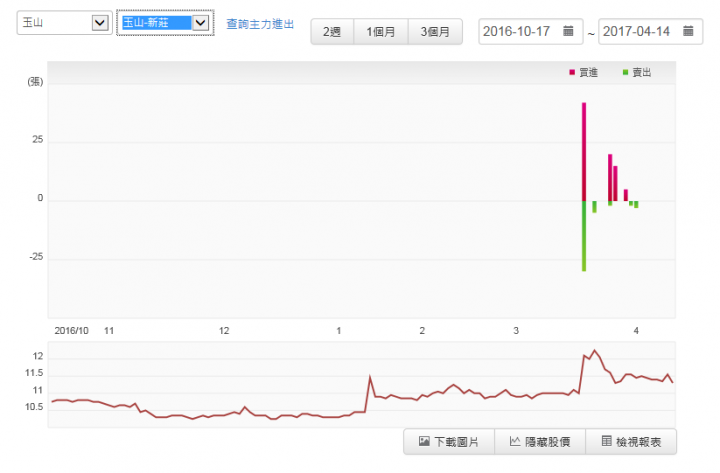Click the -25 volume axis label

(36, 257)
